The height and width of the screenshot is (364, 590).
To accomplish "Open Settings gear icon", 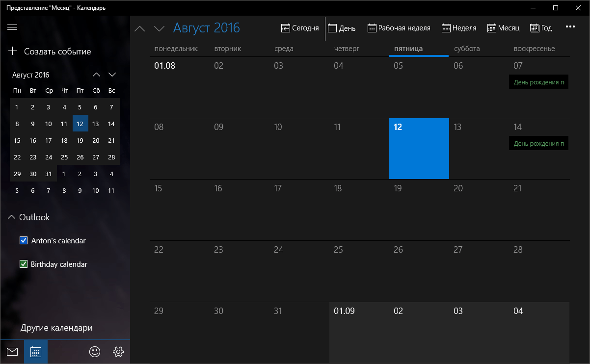I will [118, 352].
